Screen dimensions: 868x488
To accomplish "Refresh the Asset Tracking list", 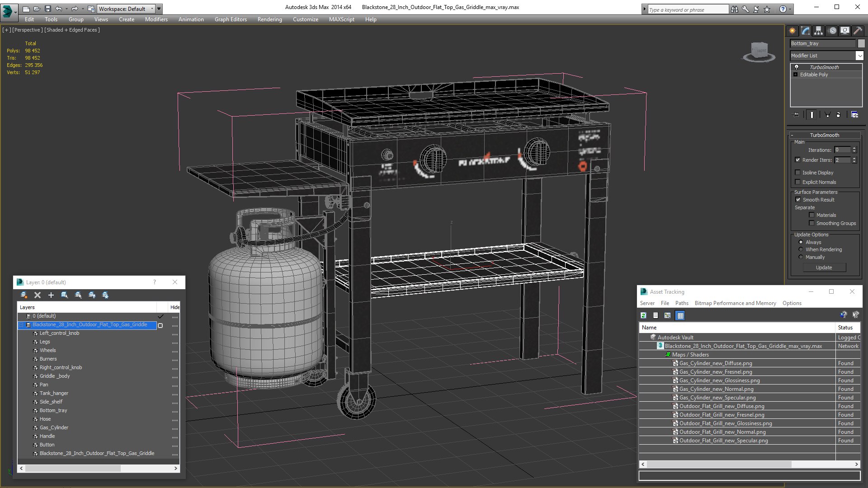I will click(x=643, y=315).
